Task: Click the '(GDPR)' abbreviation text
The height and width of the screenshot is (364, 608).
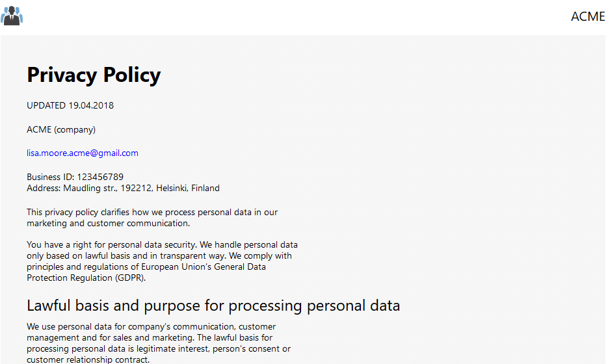Action: [130, 278]
